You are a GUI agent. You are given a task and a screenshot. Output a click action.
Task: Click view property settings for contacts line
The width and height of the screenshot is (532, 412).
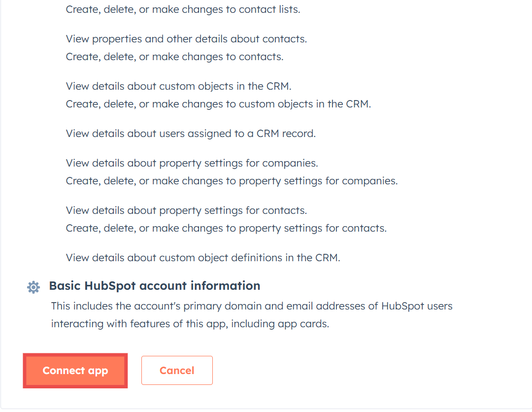(x=186, y=210)
